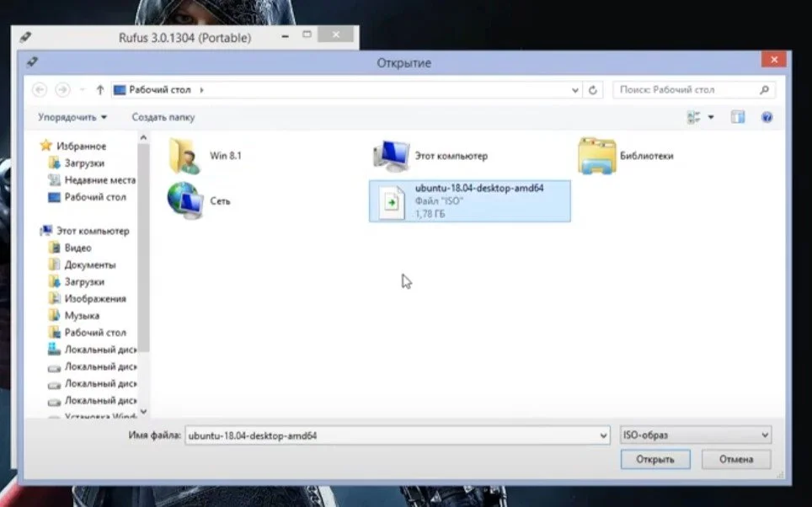Select Этот компьютер in the navigation pane
The image size is (812, 507).
93,231
